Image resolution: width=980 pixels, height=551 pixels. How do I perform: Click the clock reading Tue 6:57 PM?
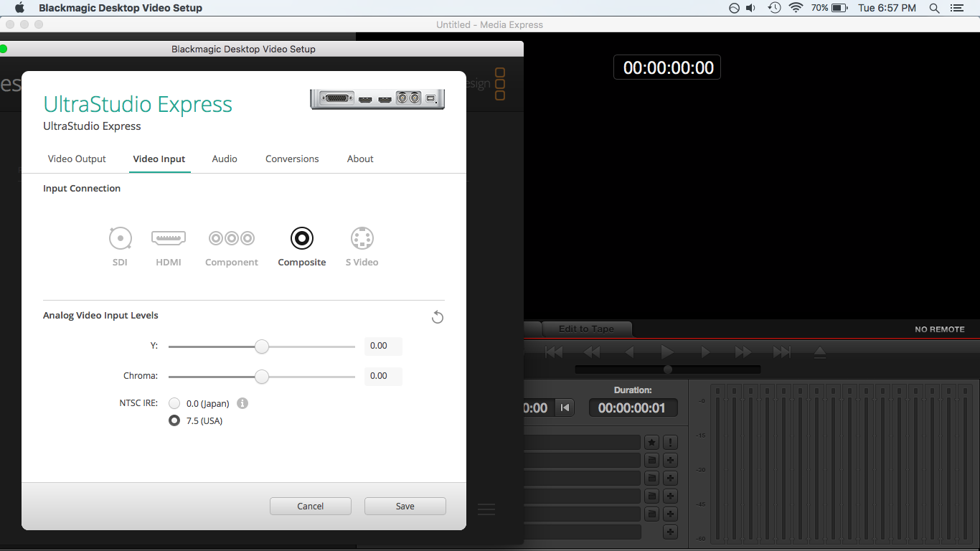pos(887,8)
